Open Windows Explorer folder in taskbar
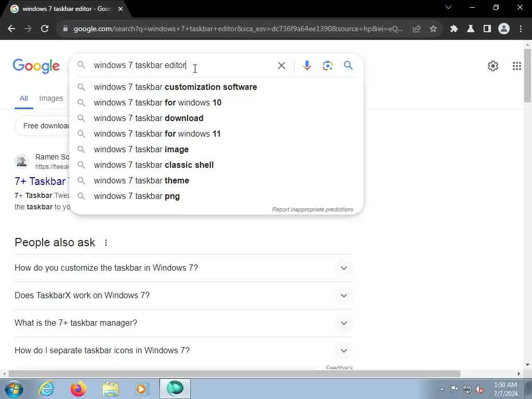The width and height of the screenshot is (532, 399). [x=110, y=389]
